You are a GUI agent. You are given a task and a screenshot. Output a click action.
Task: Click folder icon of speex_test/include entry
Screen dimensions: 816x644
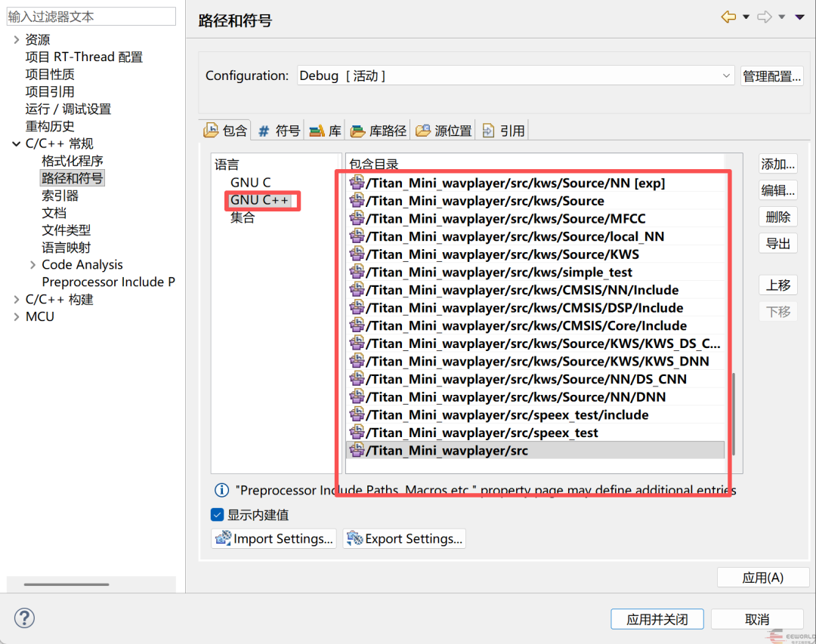click(357, 414)
